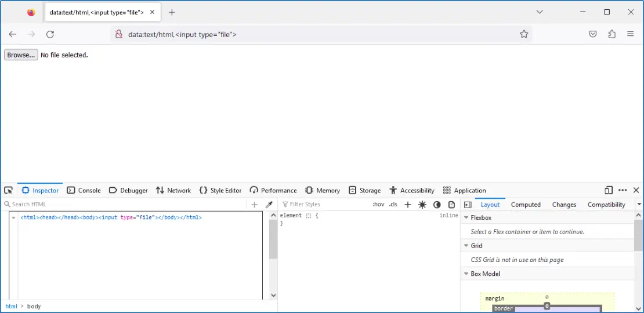Toggle the :hov pseudo-class panel
644x313 pixels.
pos(378,204)
